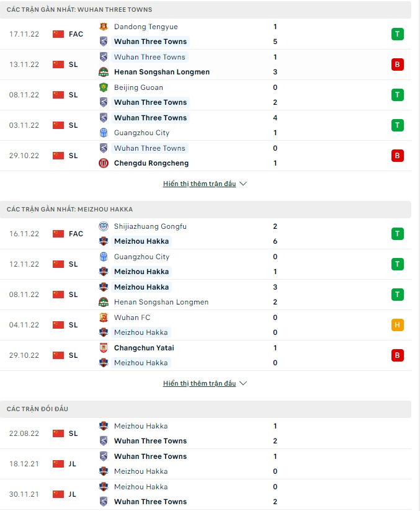The image size is (420, 511).
Task: Select the Guangzhou City club crest
Action: [102, 133]
